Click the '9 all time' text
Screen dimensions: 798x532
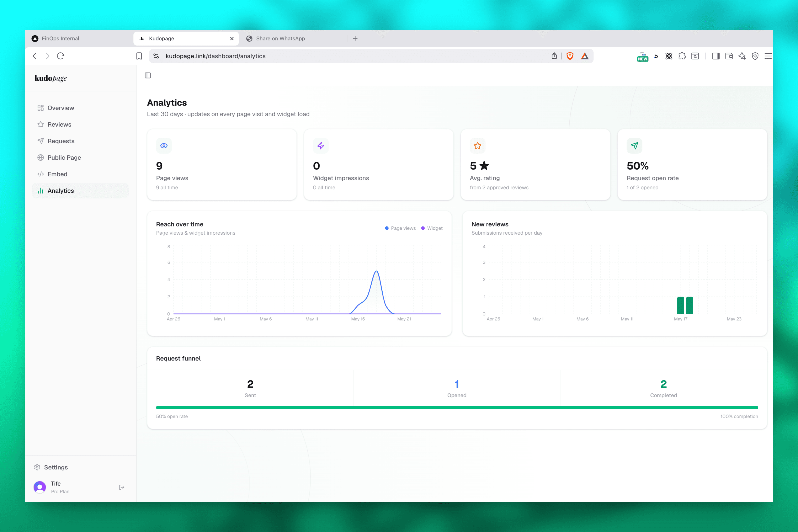[167, 188]
